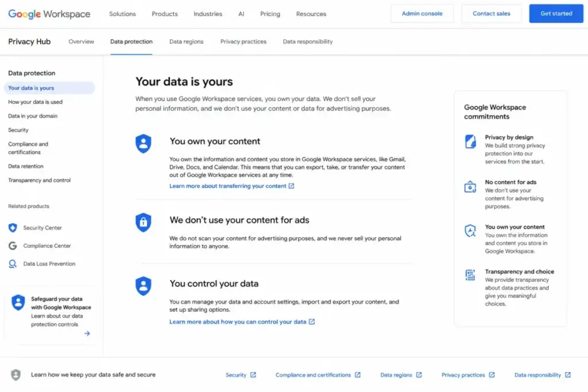Open the Data Loss Prevention product
Screen dimensions: 588x392
pos(49,264)
